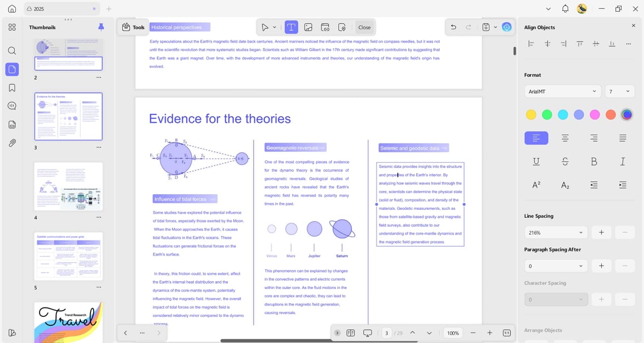
Task: Expand the title bar chevron dropdown
Action: coord(548,9)
